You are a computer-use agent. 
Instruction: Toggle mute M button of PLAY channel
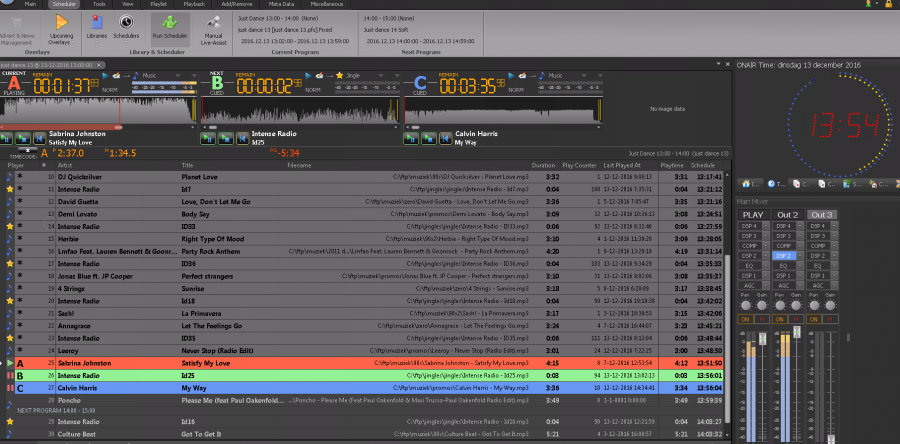tap(761, 319)
